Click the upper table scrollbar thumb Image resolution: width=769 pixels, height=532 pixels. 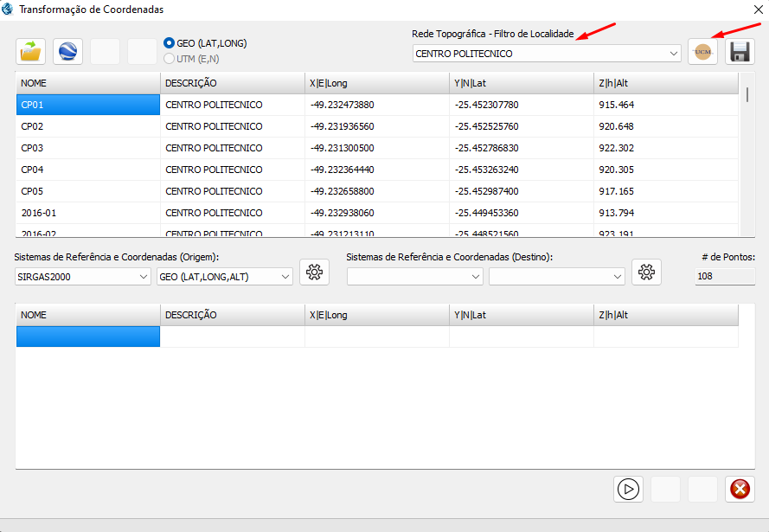[x=747, y=94]
